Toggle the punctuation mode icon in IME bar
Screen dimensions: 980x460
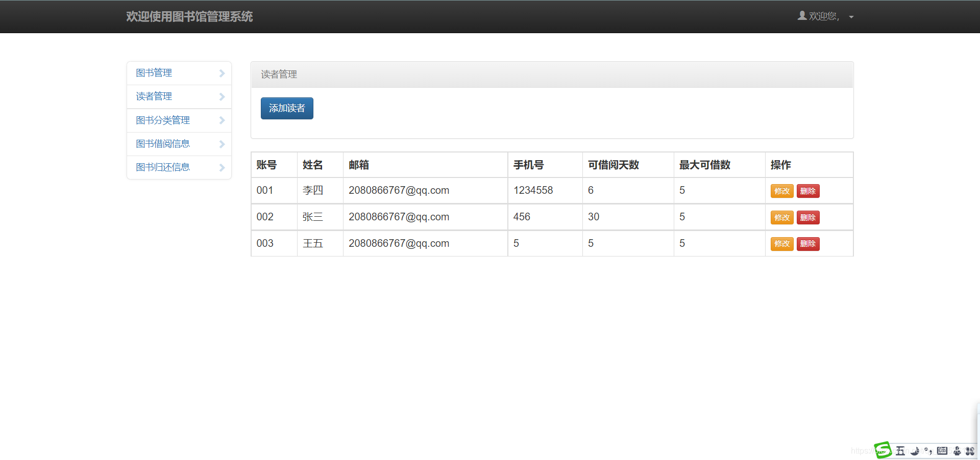[928, 451]
